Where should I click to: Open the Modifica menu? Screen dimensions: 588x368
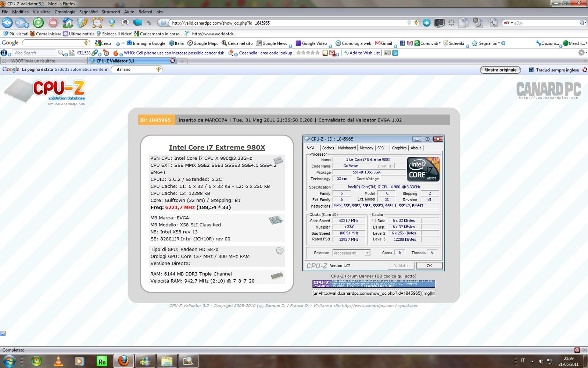click(x=20, y=12)
